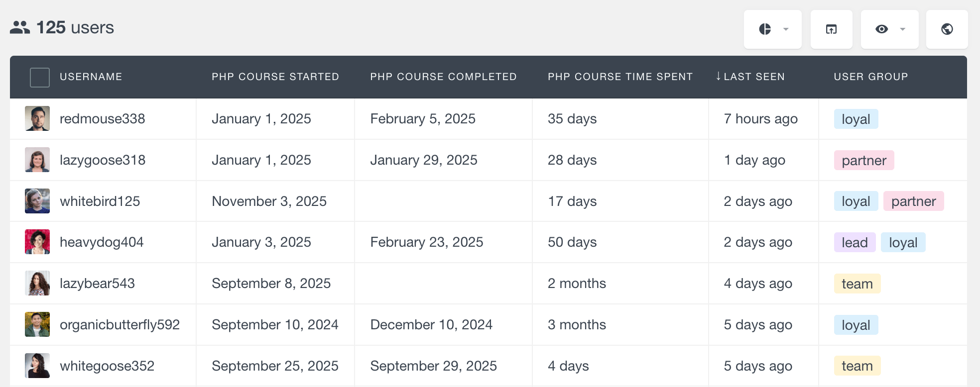
Task: Sort by PHP Course Started column
Action: [x=275, y=77]
